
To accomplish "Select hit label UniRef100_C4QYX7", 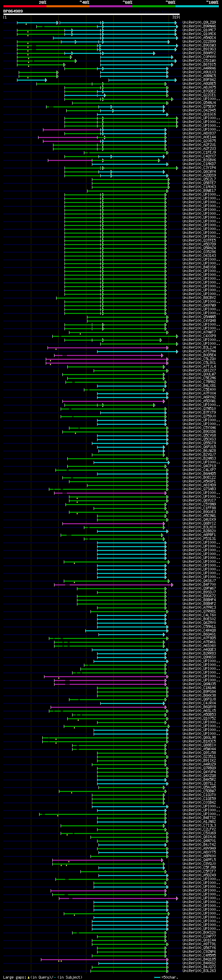I will point(199,156).
